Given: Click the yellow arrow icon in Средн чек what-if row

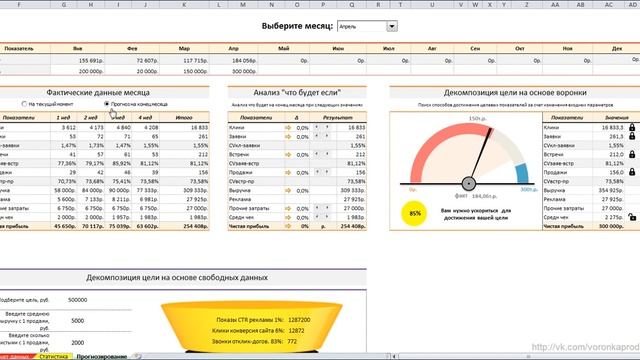Looking at the screenshot, I should coord(288,218).
